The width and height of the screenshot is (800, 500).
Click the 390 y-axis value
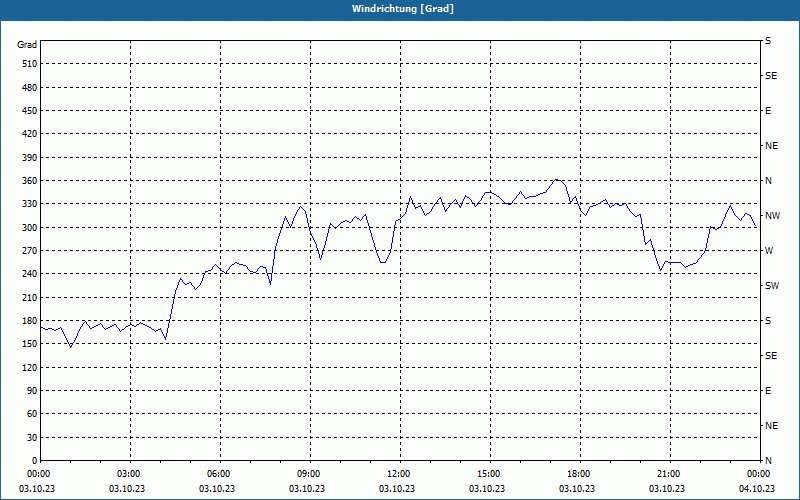pyautogui.click(x=30, y=158)
